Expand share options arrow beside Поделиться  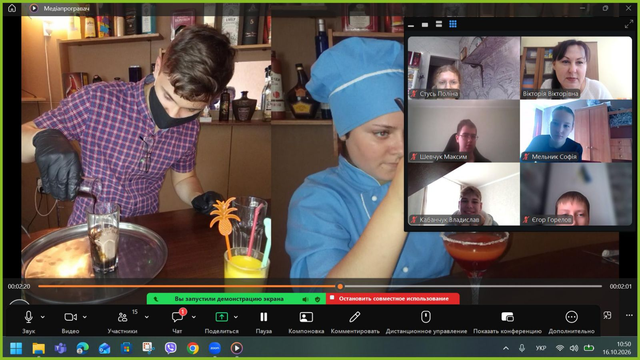pyautogui.click(x=236, y=317)
